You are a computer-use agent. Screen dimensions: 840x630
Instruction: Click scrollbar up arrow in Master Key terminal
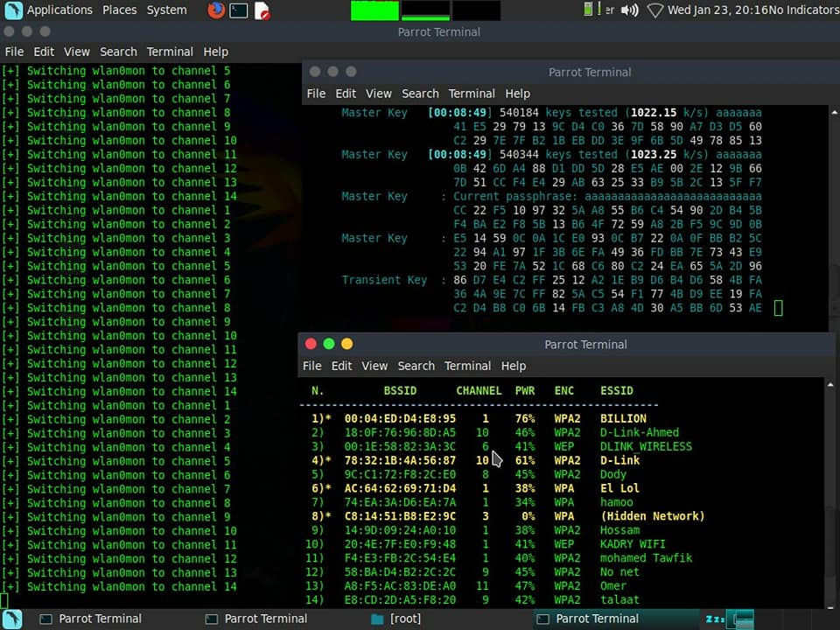click(834, 113)
